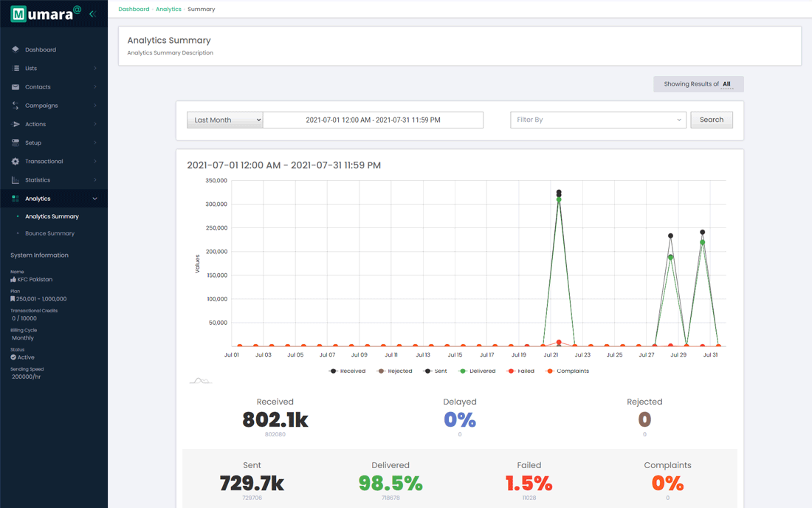Go to Dashboard breadcrumb link
The height and width of the screenshot is (508, 812).
[134, 9]
